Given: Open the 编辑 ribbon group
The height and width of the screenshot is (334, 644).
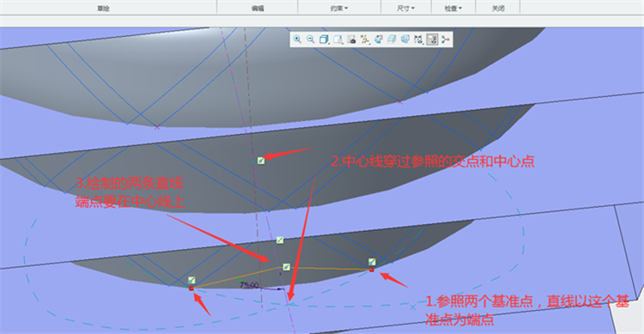Looking at the screenshot, I should (x=258, y=9).
